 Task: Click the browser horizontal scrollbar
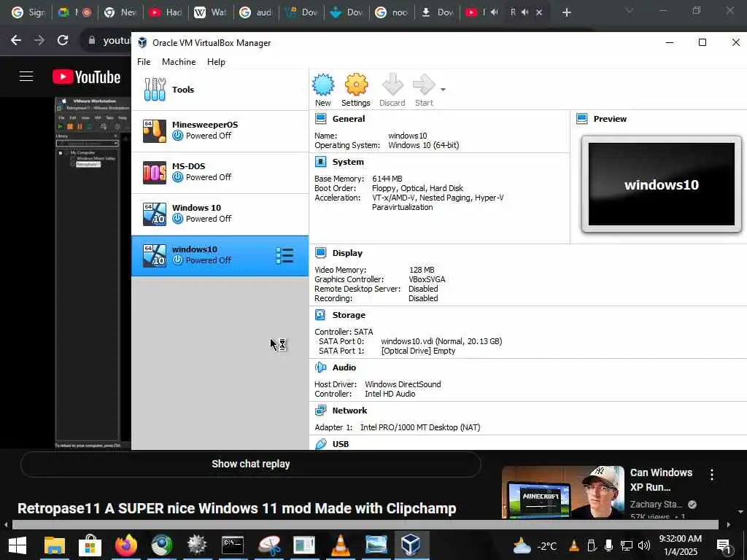pos(365,525)
